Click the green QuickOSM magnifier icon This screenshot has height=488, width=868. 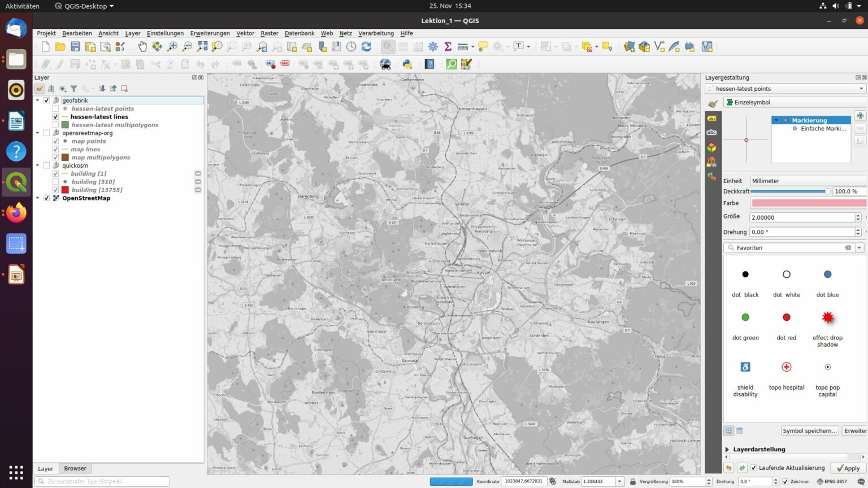point(452,64)
